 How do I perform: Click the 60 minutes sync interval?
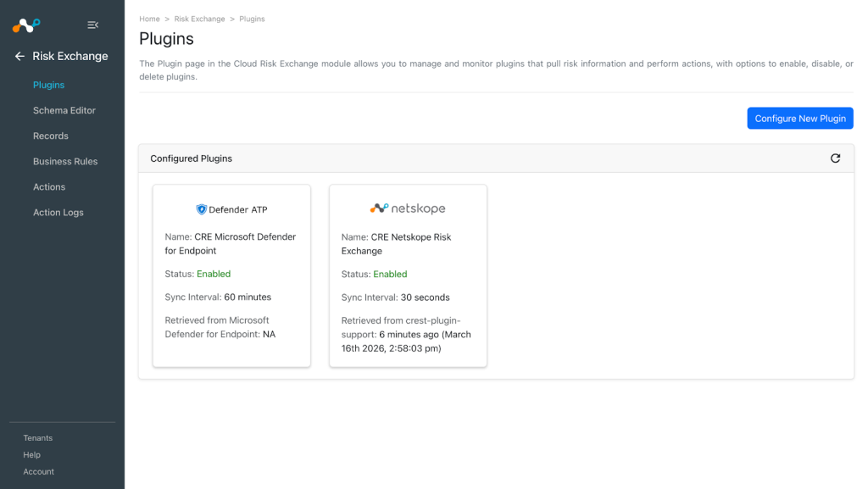[248, 297]
